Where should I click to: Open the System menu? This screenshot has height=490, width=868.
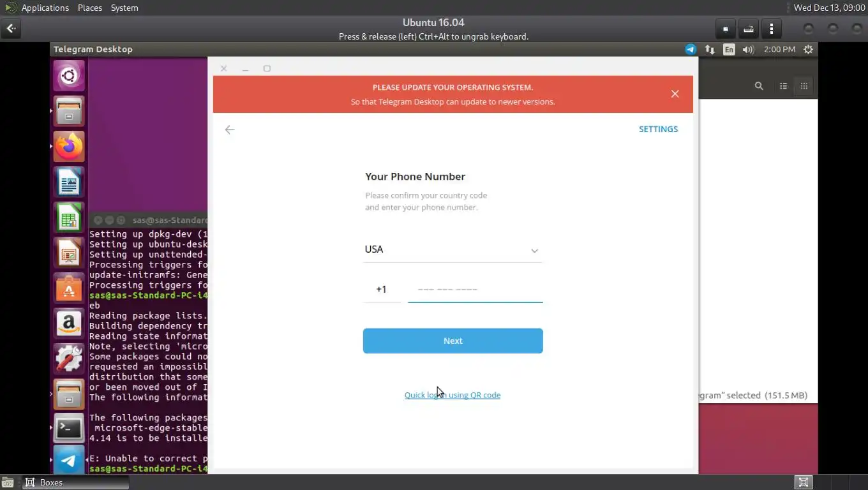[124, 8]
